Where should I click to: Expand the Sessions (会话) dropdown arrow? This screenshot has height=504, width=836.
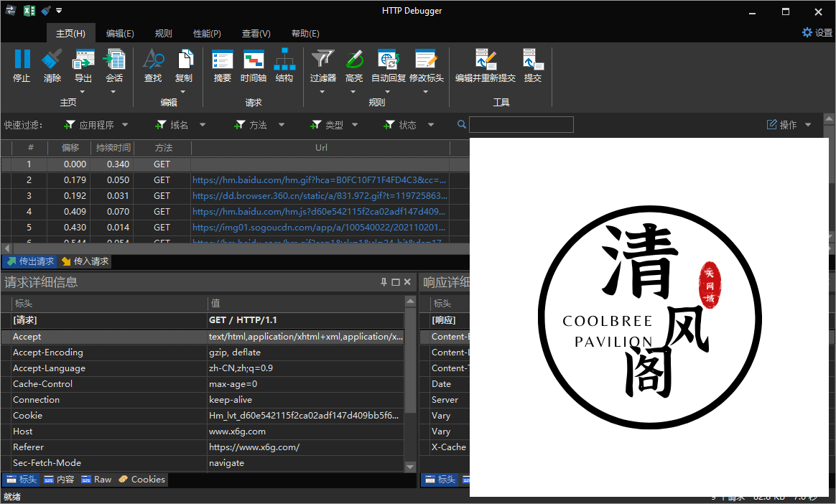tap(113, 92)
